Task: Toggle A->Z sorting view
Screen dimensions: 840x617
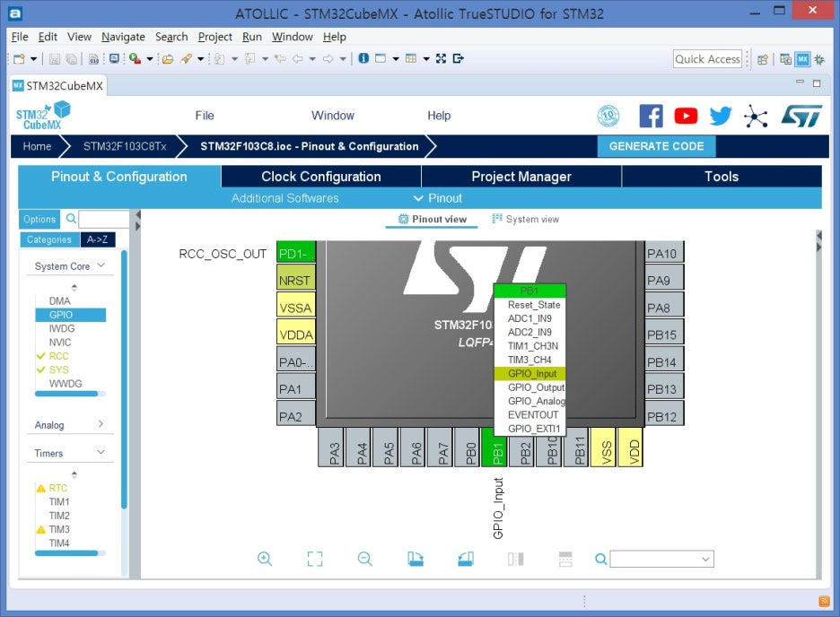Action: coord(98,239)
